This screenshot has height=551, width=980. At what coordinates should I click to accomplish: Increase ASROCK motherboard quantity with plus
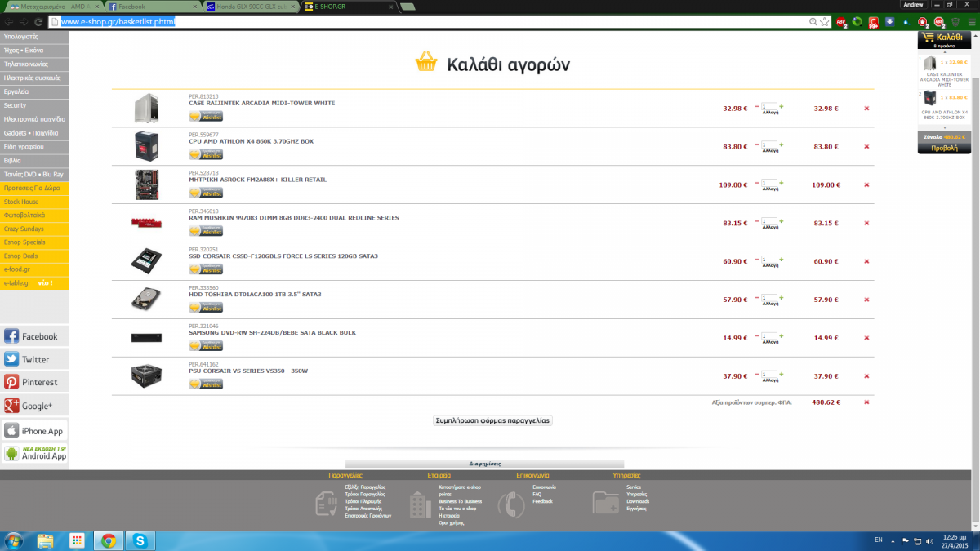click(x=782, y=183)
